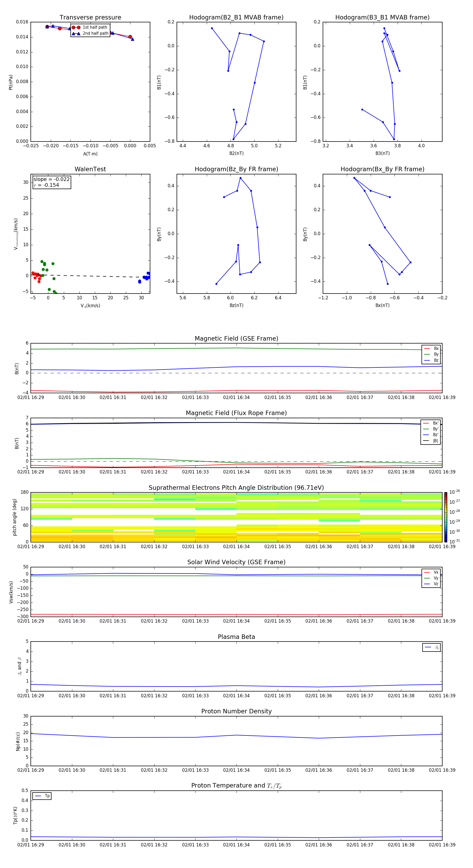Click the 'Hodogram(Bx_By FR frame)' title
The image size is (473, 868).
382,169
